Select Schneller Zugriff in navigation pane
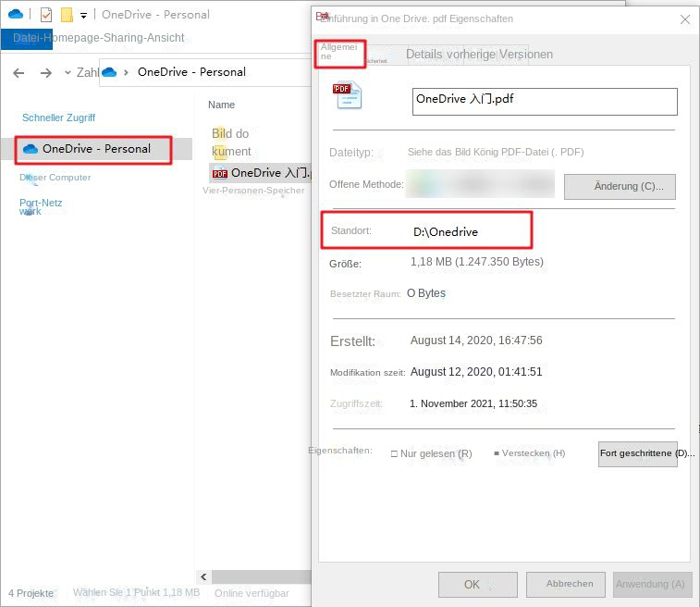Viewport: 700px width, 607px height. coord(58,118)
